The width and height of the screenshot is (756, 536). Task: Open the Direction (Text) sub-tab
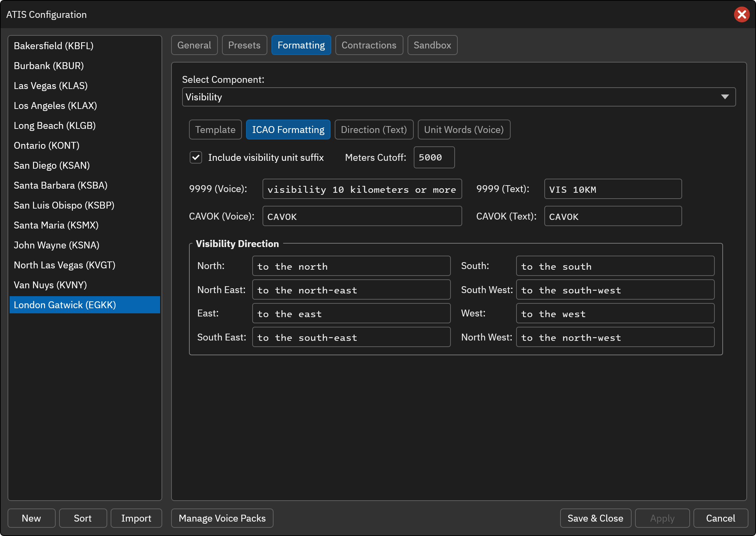coord(374,130)
